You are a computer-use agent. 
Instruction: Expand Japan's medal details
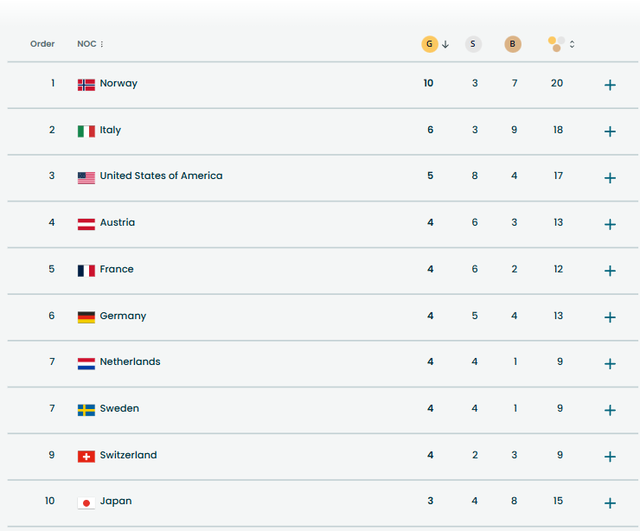610,503
